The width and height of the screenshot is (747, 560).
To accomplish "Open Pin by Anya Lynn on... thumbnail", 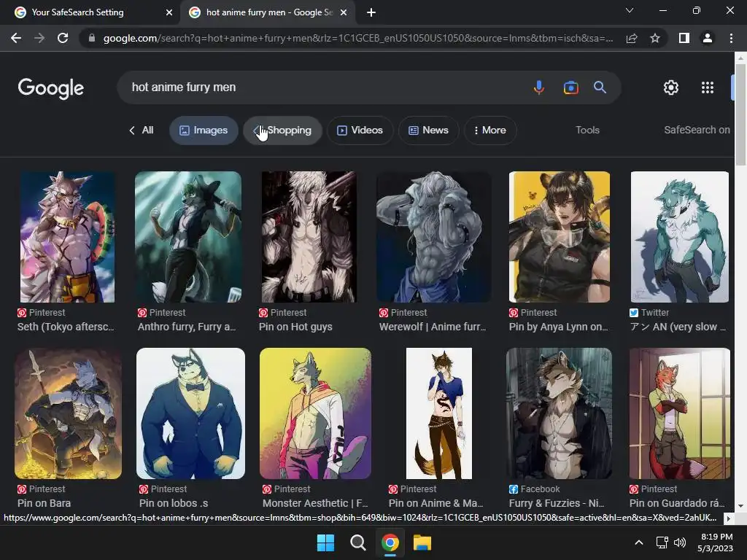I will tap(560, 237).
